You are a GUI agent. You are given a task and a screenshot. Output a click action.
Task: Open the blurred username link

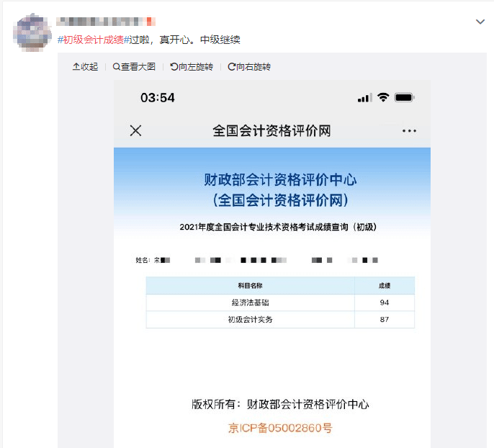point(106,22)
